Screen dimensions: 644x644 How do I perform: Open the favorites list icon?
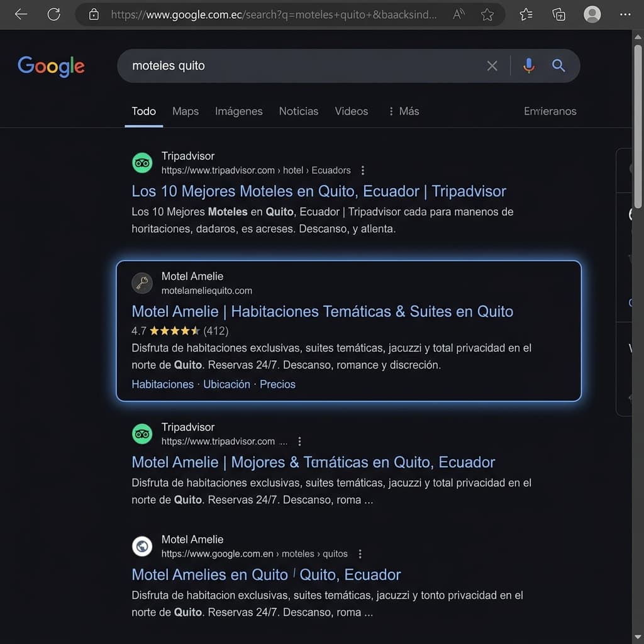(526, 14)
